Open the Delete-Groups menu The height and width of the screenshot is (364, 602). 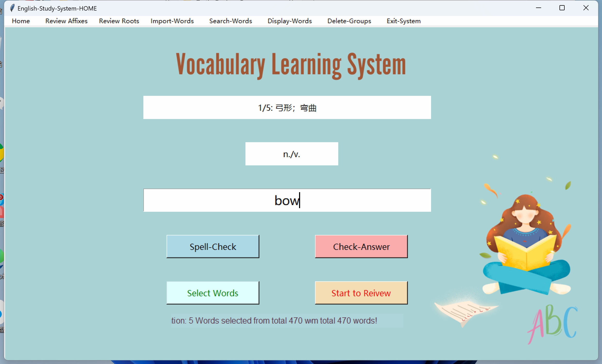point(349,21)
